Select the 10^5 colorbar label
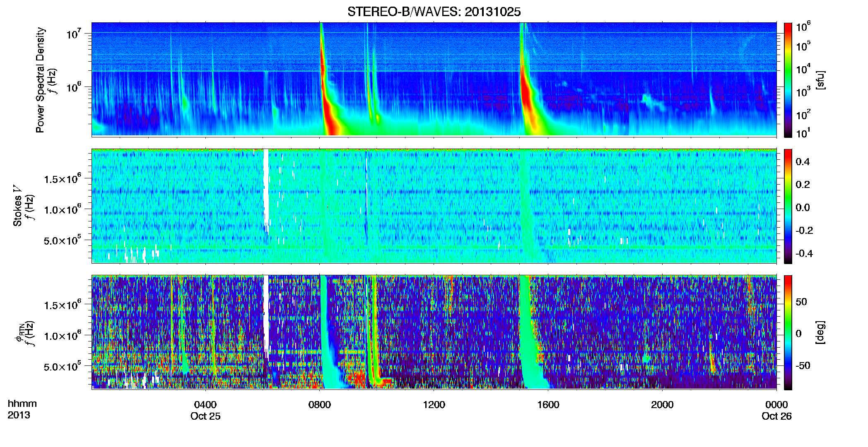This screenshot has width=868, height=447. pos(803,46)
